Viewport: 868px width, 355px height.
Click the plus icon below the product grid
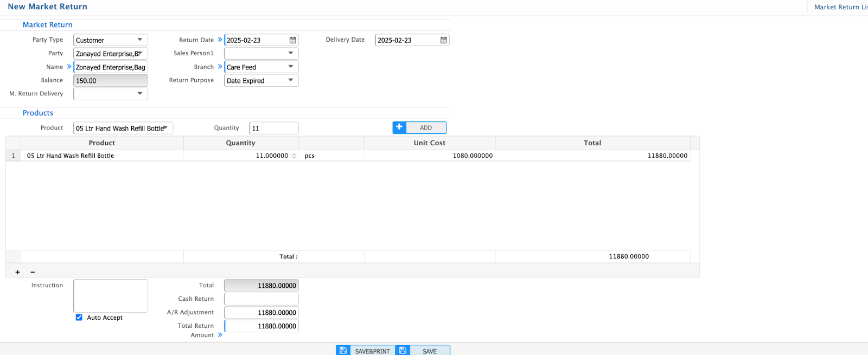pos(17,272)
